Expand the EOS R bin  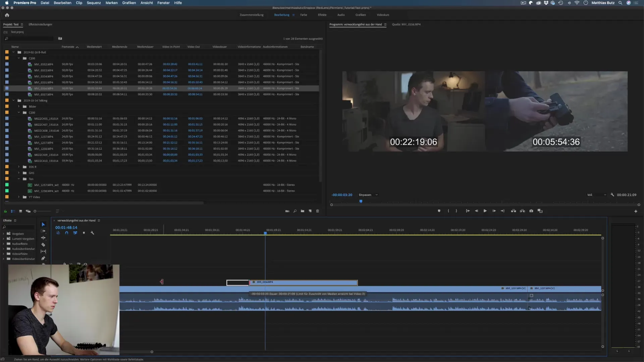click(19, 167)
